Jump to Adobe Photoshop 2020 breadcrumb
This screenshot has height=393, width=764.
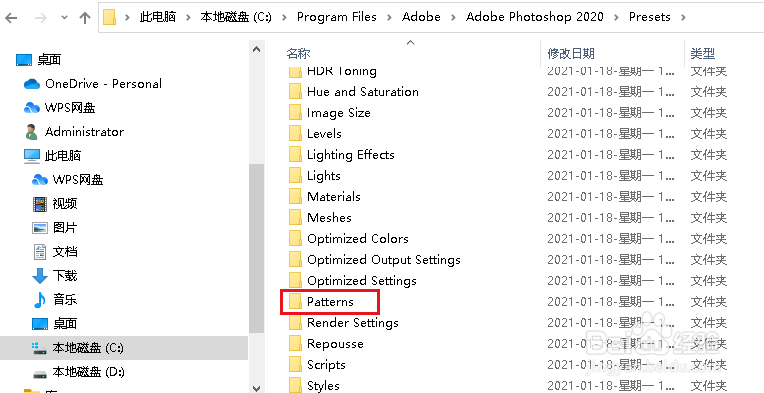(535, 17)
